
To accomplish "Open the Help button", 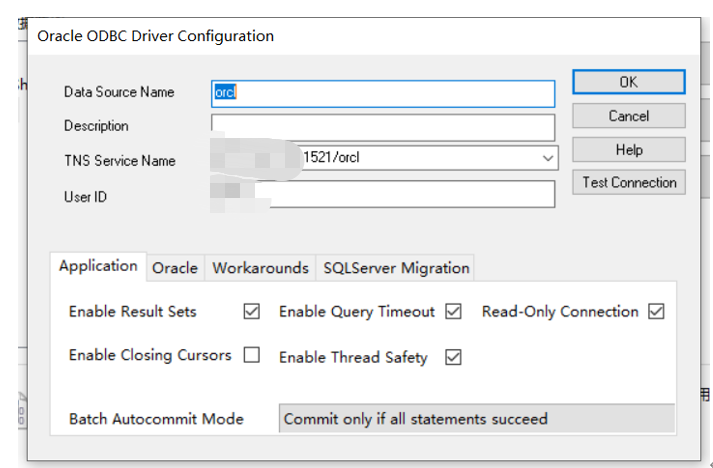I will pyautogui.click(x=628, y=150).
